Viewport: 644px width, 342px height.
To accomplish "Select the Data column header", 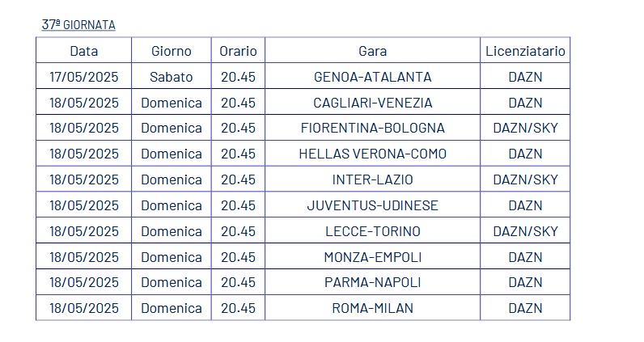I will pyautogui.click(x=84, y=51).
